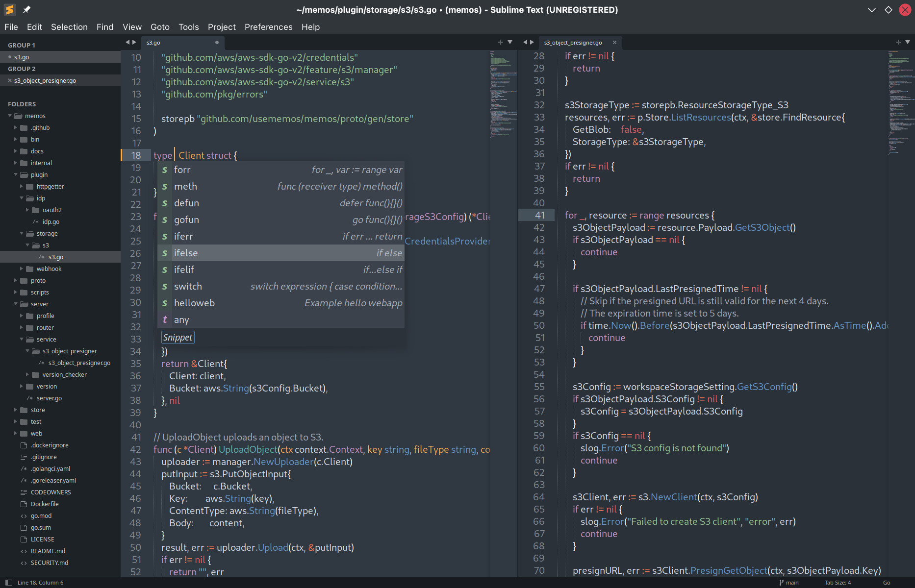
Task: Click the Sublime Text logo icon
Action: [9, 9]
